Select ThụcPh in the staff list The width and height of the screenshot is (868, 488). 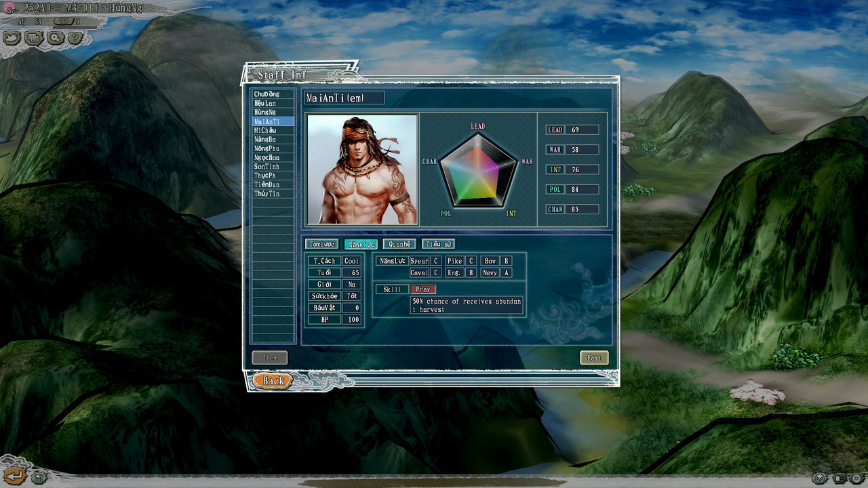point(273,176)
